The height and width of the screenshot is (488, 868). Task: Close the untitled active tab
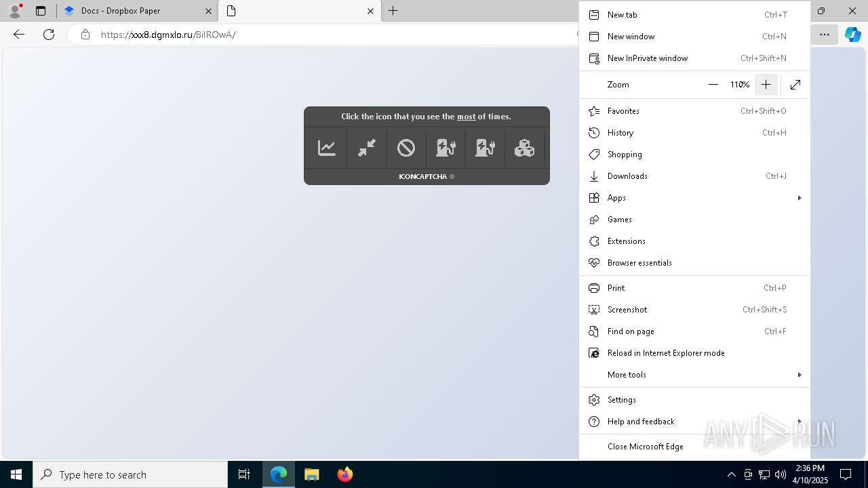coord(370,11)
